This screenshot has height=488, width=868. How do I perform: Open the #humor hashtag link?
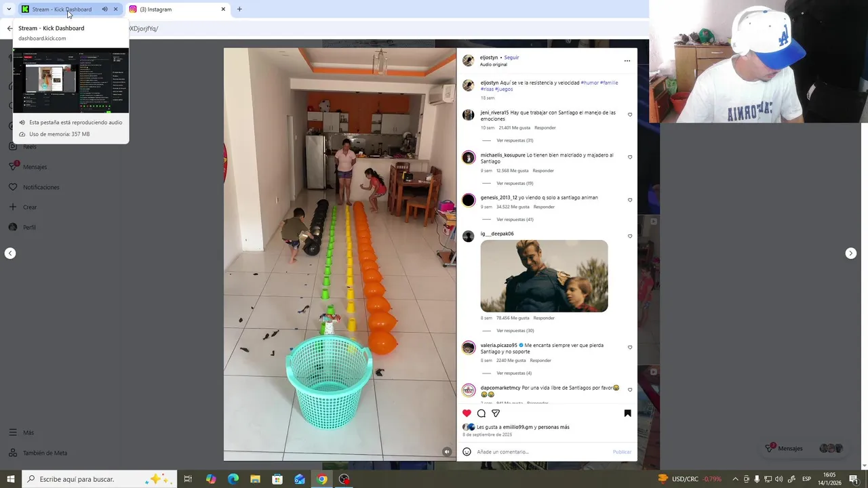click(x=589, y=83)
